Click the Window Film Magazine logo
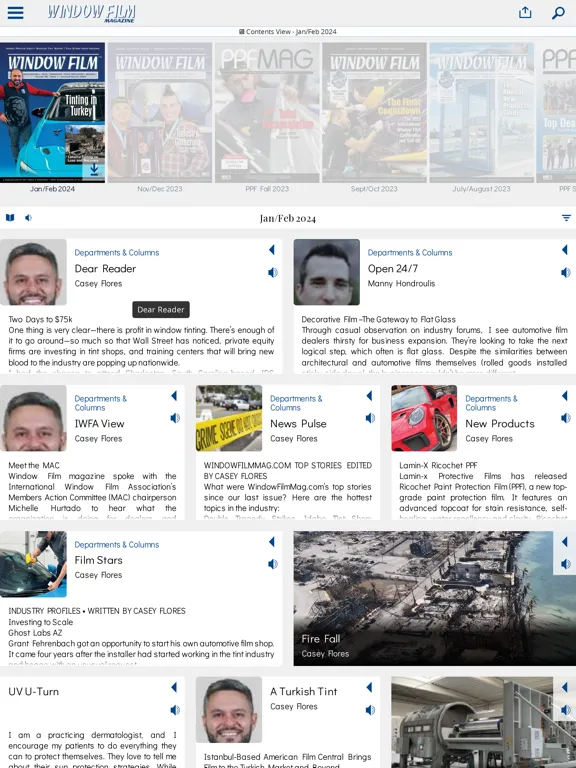Image resolution: width=576 pixels, height=768 pixels. 92,13
